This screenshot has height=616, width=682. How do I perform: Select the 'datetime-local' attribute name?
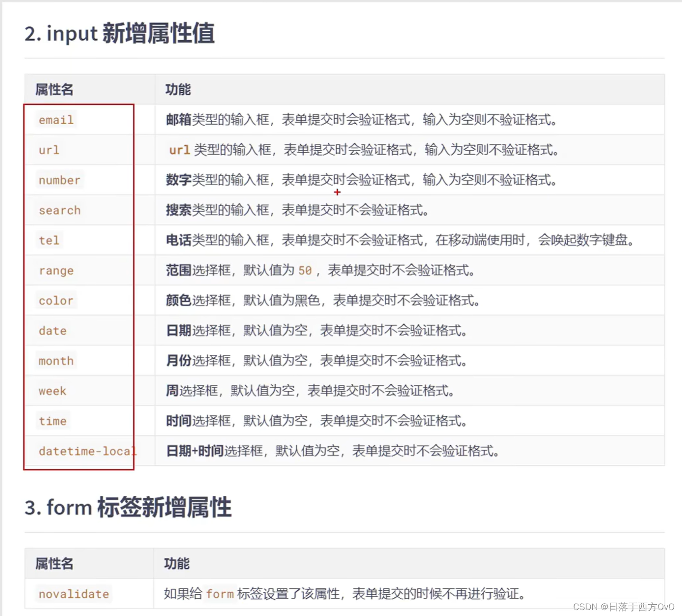pyautogui.click(x=88, y=451)
